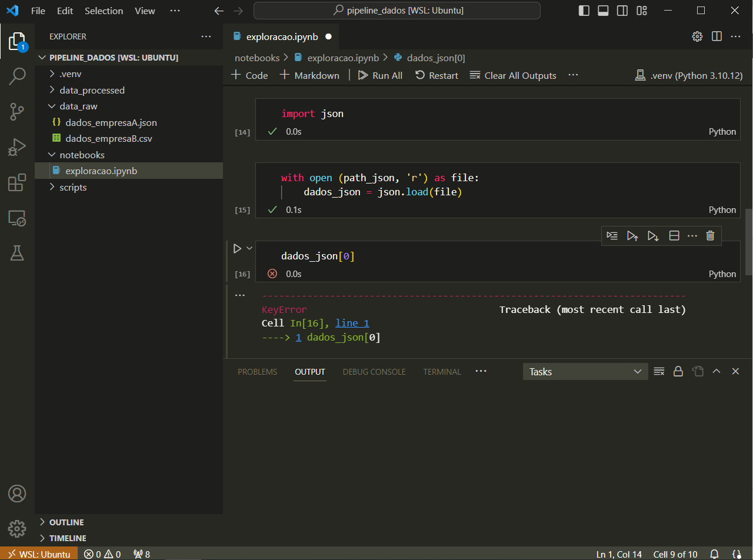Click WSL: Ubuntu remote indicator
The height and width of the screenshot is (560, 753).
39,554
